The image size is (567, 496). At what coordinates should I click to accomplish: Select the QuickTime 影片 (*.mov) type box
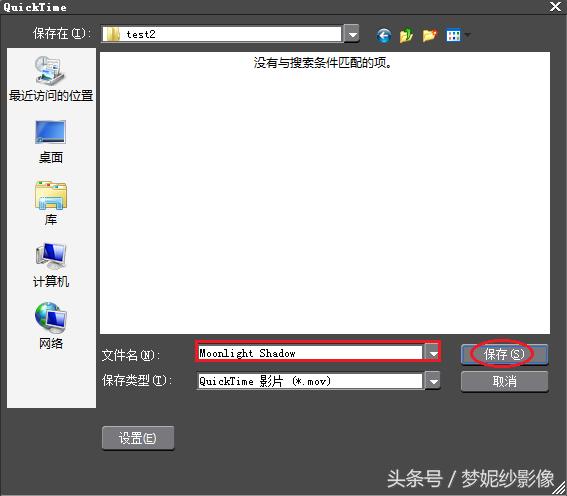pyautogui.click(x=310, y=381)
